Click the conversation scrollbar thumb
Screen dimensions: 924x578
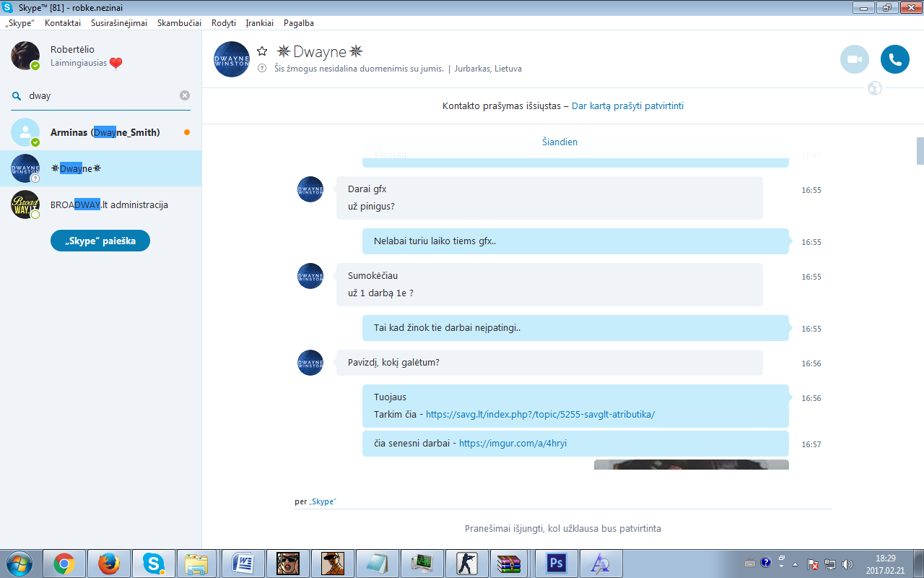(x=920, y=151)
